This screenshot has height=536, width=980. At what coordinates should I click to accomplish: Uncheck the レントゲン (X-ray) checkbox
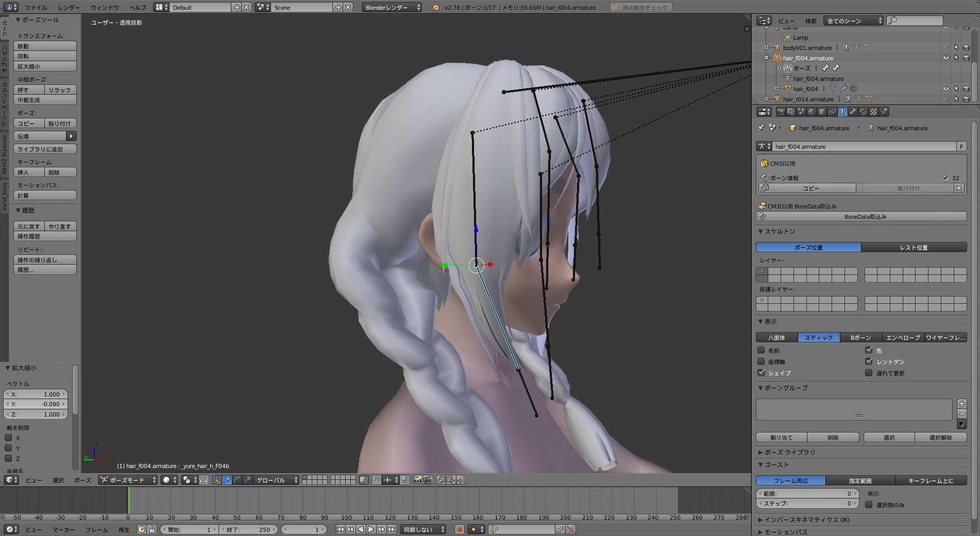869,361
